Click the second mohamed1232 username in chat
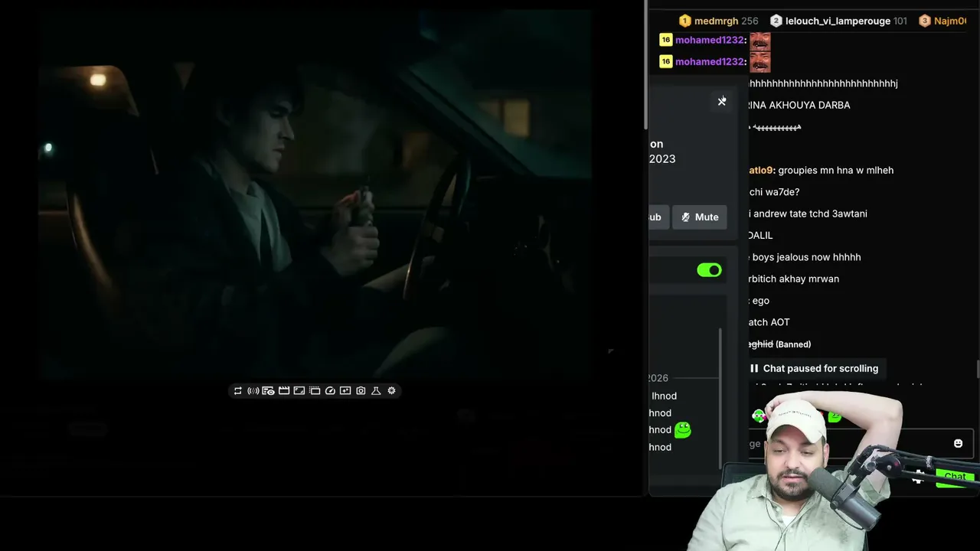Screen dimensions: 980x551 [710, 61]
